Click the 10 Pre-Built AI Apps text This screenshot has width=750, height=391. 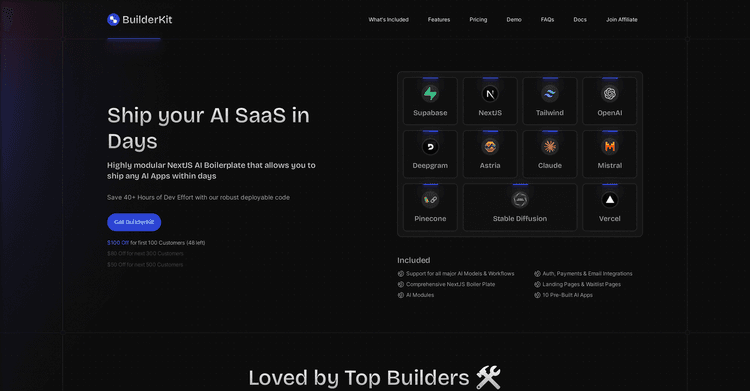[567, 295]
